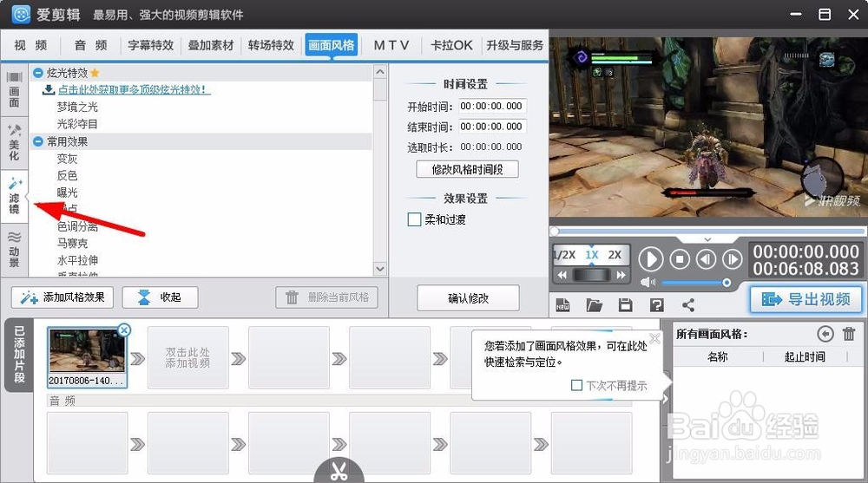
Task: Expand the preview panel chevron
Action: tap(707, 239)
